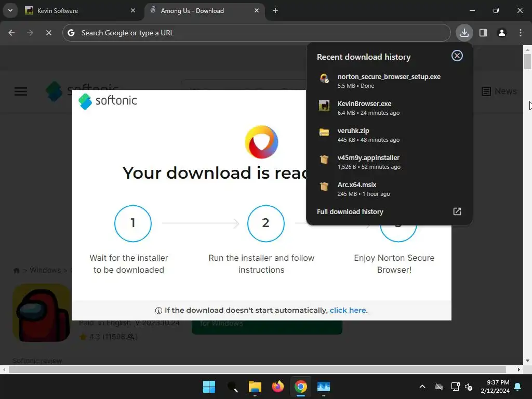Click the 'click here' download link
The height and width of the screenshot is (399, 532).
coord(348,310)
